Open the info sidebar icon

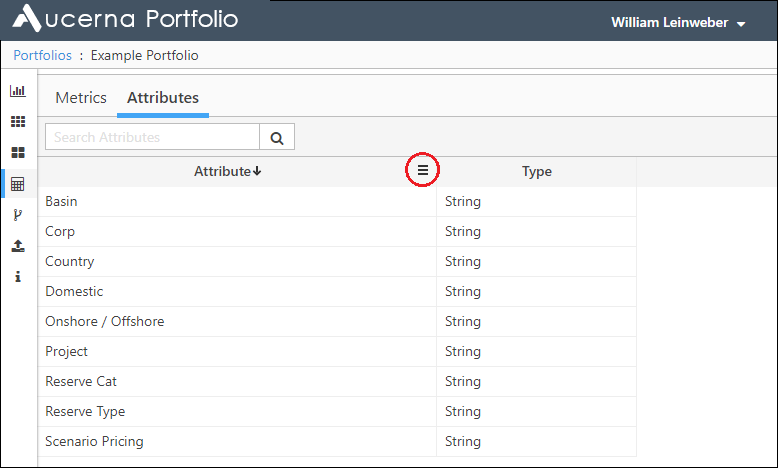click(x=18, y=276)
